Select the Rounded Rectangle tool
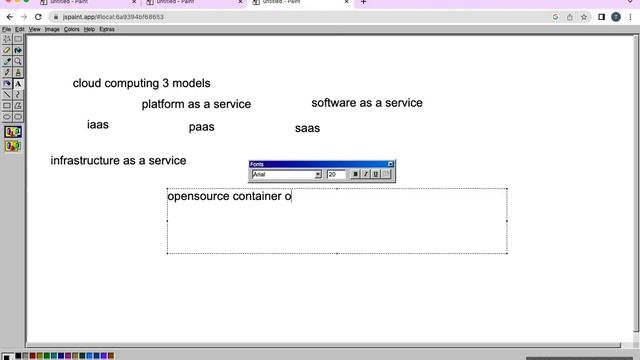The image size is (640, 360). point(18,117)
